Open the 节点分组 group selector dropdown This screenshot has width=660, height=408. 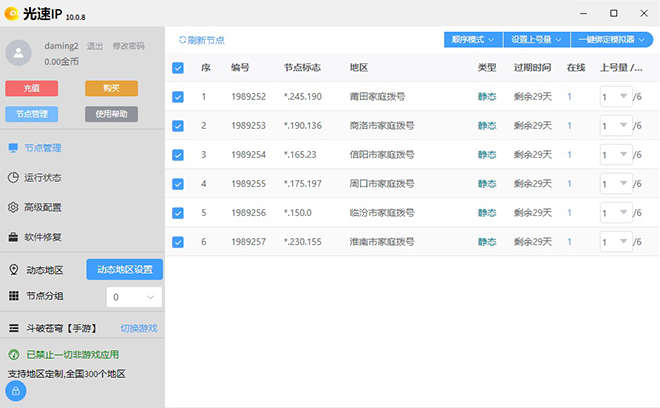[134, 297]
